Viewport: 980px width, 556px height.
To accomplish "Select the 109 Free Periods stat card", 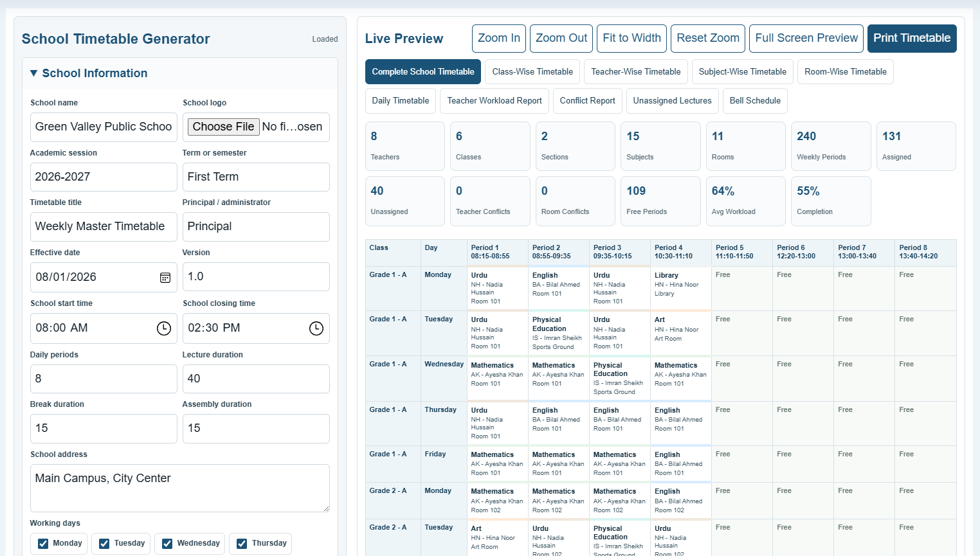I will (660, 201).
